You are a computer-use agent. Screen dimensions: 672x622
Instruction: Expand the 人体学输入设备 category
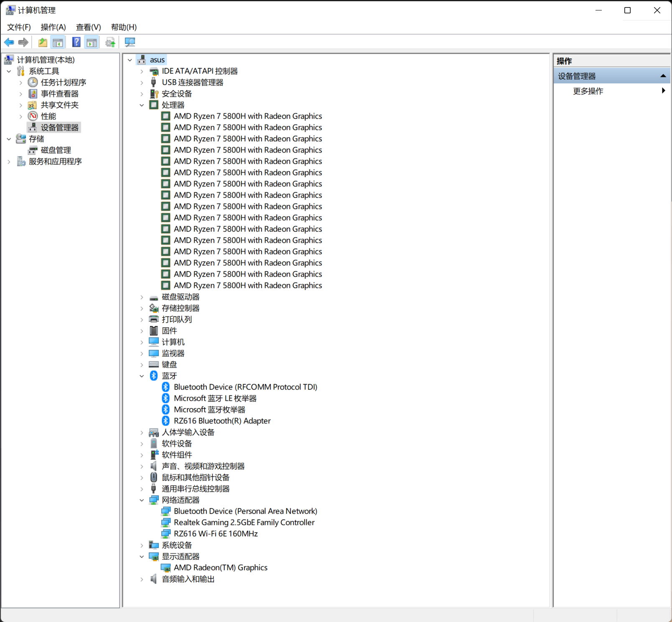[x=142, y=433]
